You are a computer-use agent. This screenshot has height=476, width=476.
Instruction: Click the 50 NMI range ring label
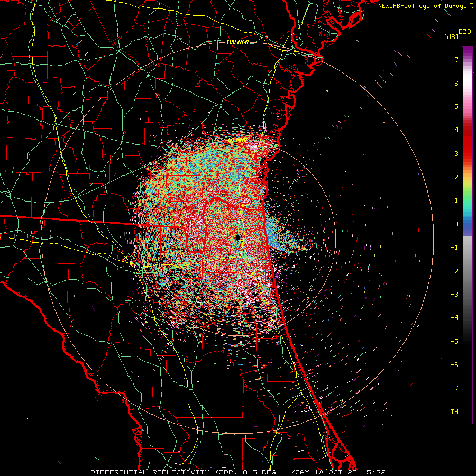click(237, 140)
